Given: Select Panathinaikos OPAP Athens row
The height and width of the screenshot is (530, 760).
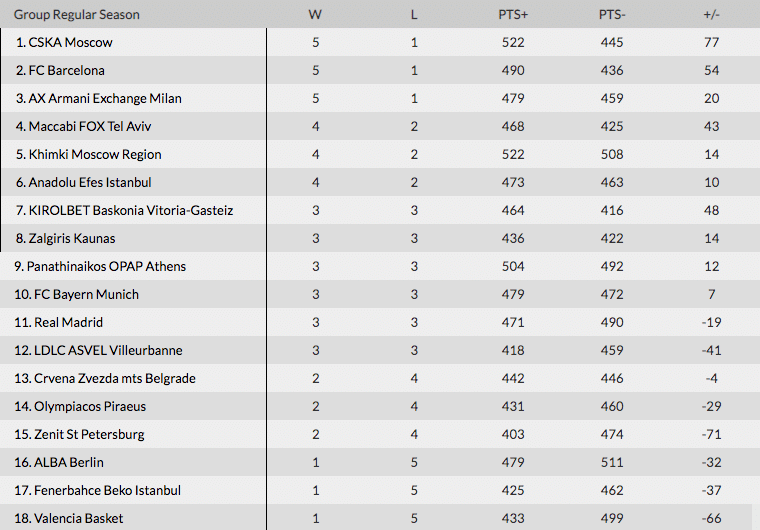Looking at the screenshot, I should pyautogui.click(x=380, y=266).
